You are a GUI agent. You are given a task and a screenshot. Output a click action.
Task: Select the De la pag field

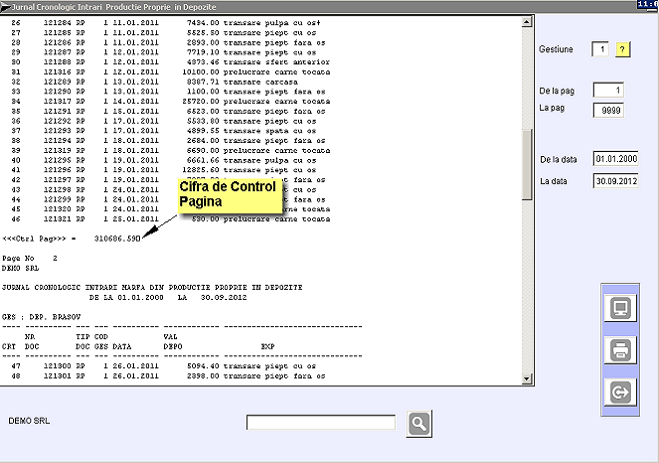tap(608, 91)
